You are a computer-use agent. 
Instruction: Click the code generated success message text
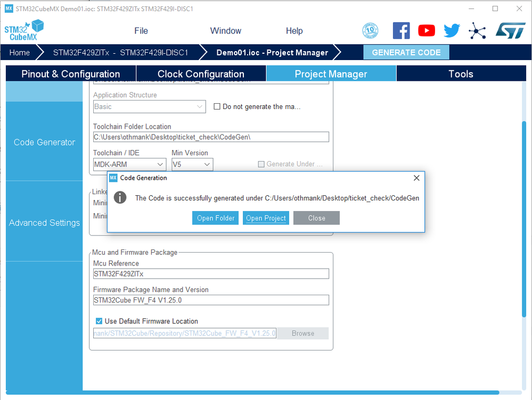click(x=277, y=198)
